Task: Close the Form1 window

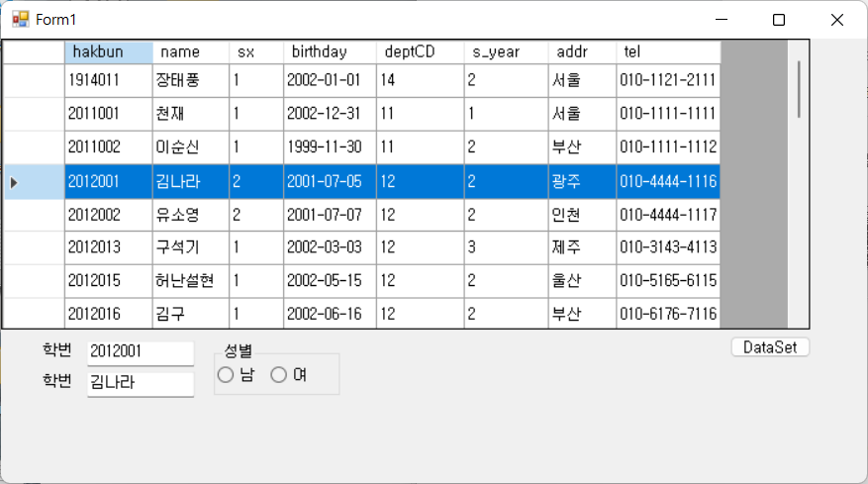Action: (837, 20)
